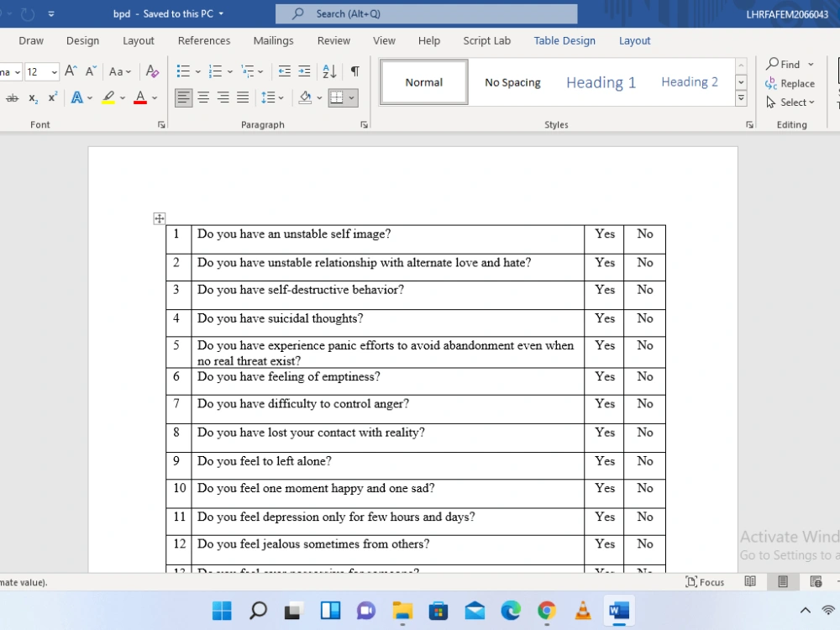Viewport: 840px width, 630px height.
Task: Apply the No Spacing style
Action: pyautogui.click(x=512, y=82)
